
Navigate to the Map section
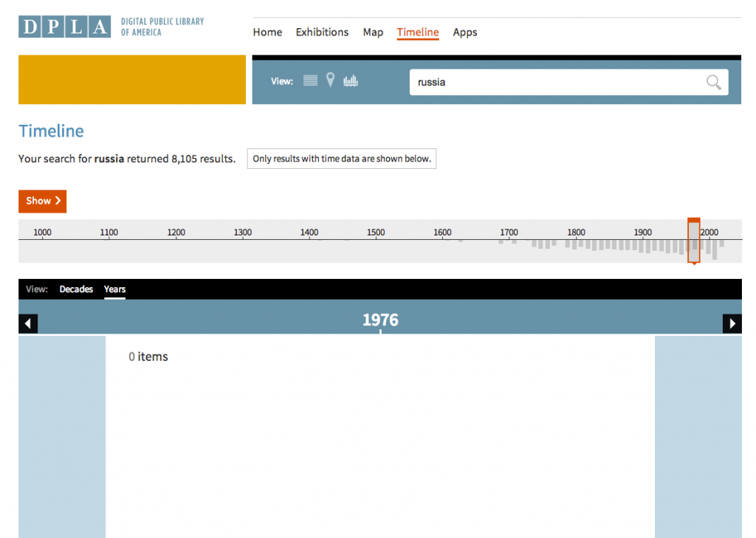coord(373,32)
